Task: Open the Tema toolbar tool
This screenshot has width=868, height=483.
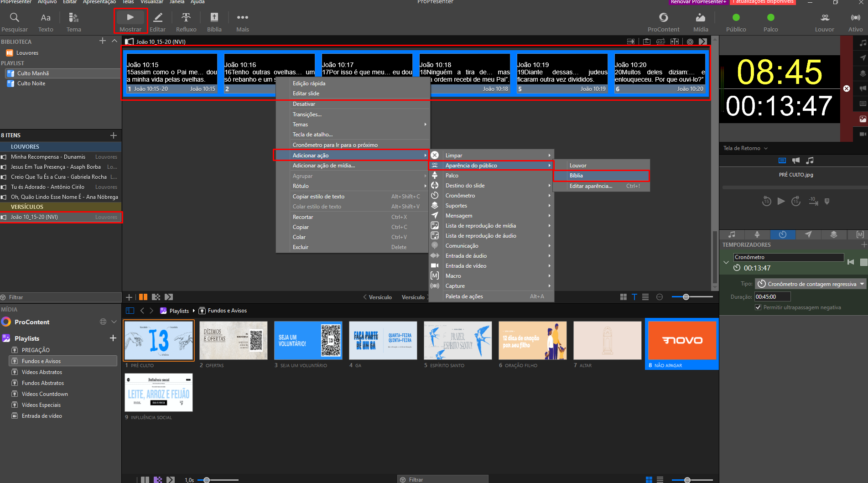Action: [73, 22]
